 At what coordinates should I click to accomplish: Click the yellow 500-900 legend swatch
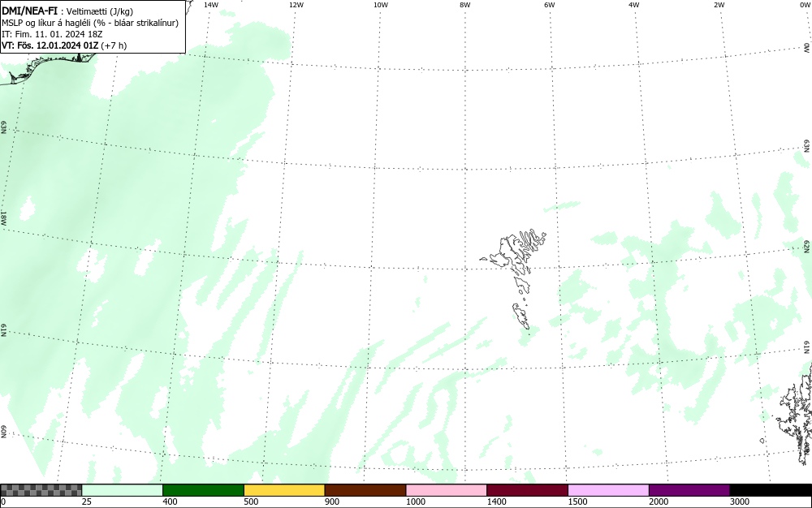(x=284, y=490)
